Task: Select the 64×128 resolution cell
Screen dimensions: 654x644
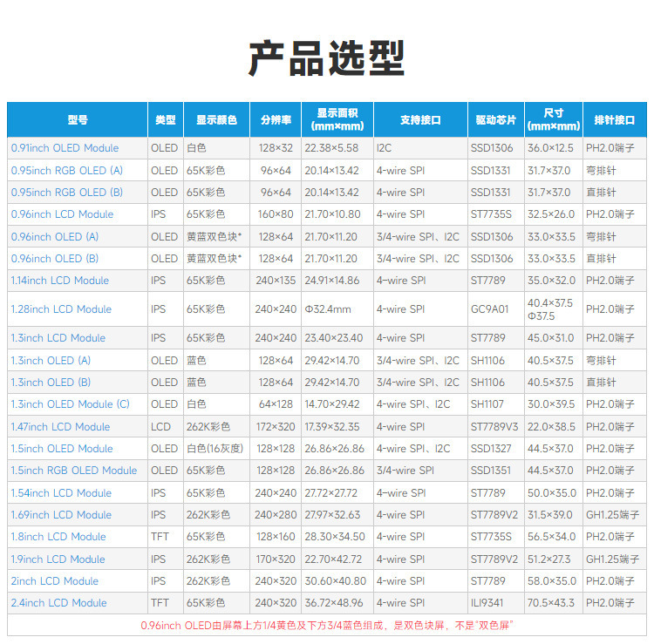Action: click(276, 404)
